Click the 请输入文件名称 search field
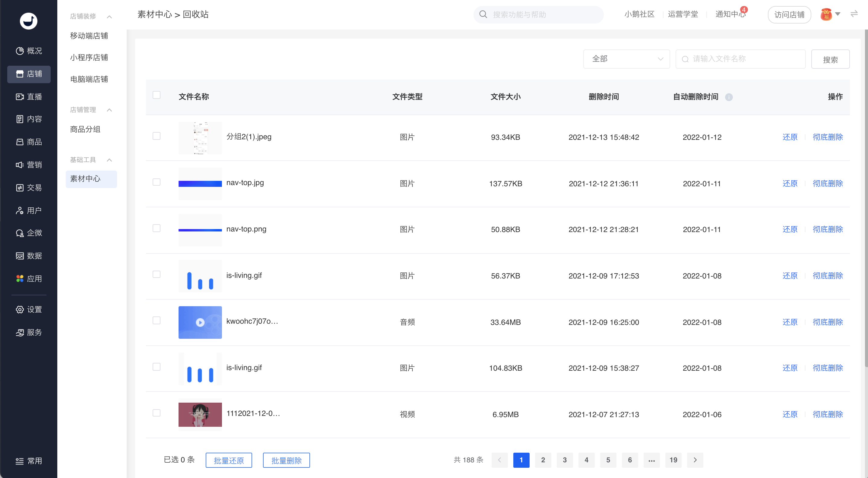Image resolution: width=868 pixels, height=478 pixels. tap(740, 59)
